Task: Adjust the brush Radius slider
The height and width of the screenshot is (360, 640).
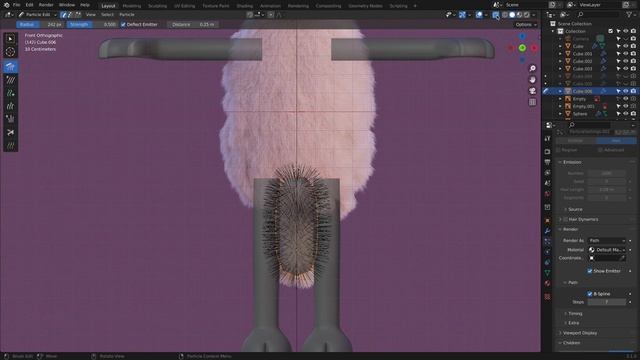Action: 40,24
